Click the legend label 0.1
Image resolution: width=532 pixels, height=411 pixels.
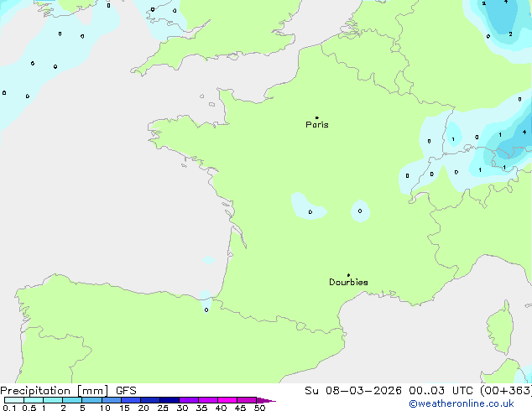(9, 408)
